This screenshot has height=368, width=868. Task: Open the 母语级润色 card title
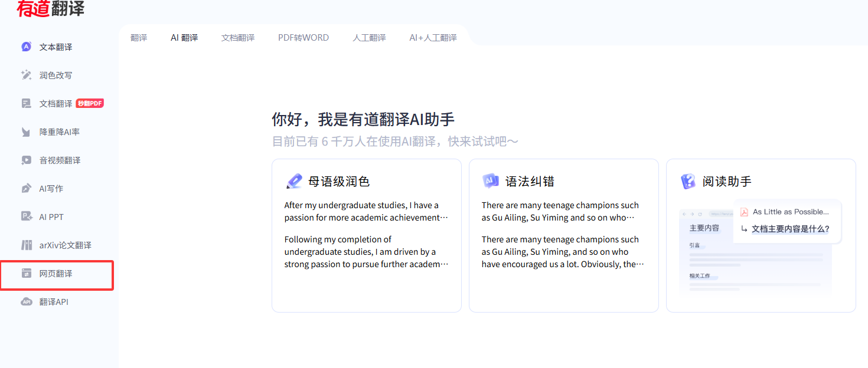[x=339, y=182]
